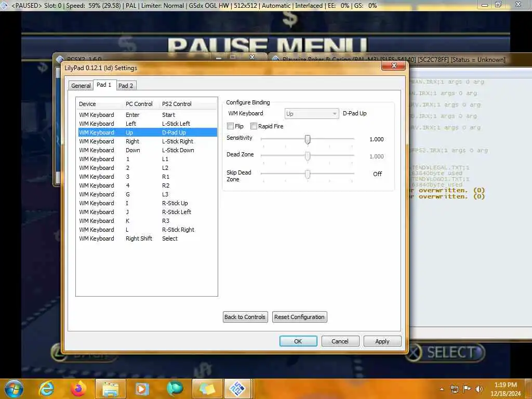Select the 3 / R1 binding row

click(147, 177)
